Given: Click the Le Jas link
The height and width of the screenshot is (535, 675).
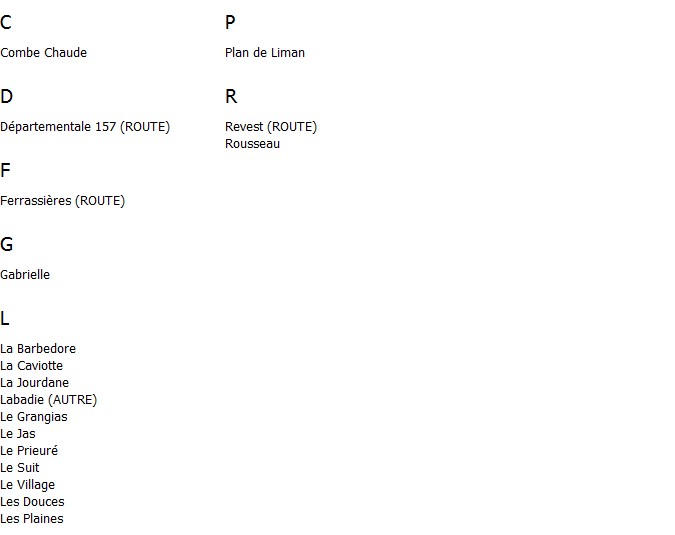Looking at the screenshot, I should point(18,433).
